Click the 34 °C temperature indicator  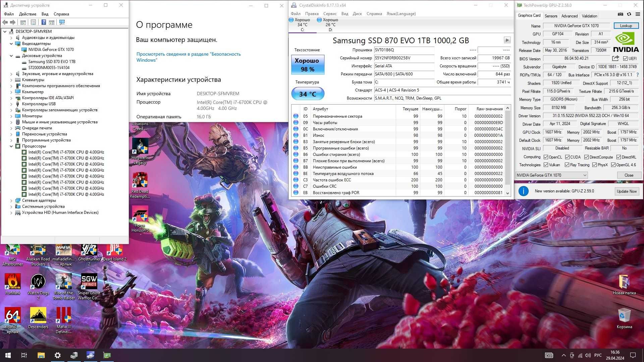point(308,94)
